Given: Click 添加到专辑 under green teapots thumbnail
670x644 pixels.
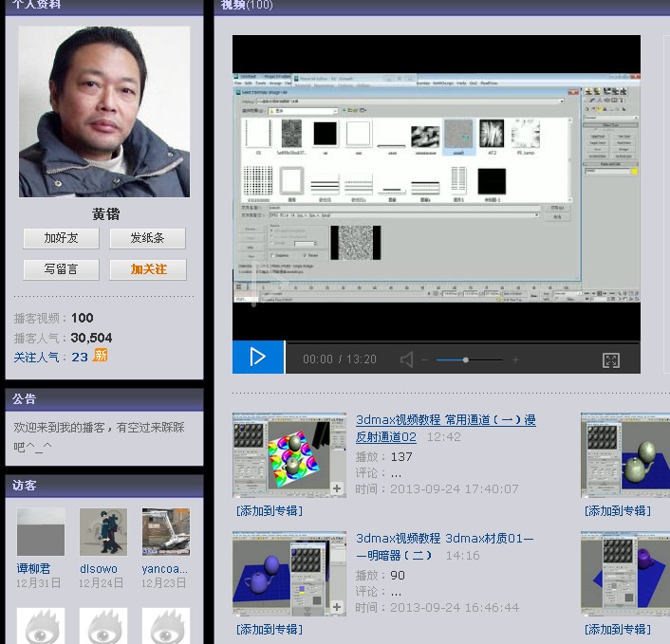Looking at the screenshot, I should click(618, 511).
